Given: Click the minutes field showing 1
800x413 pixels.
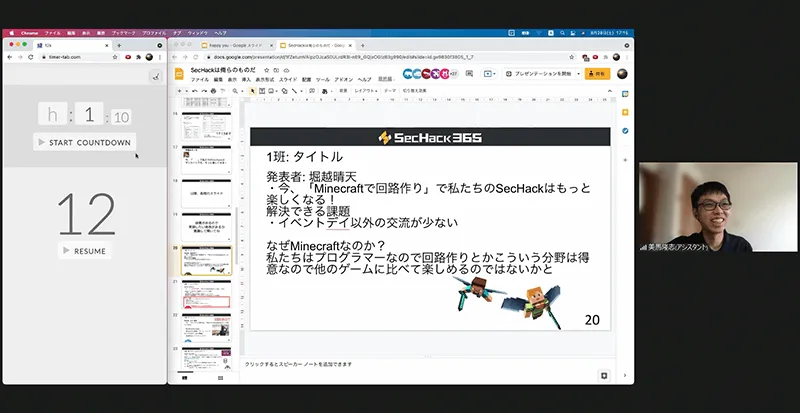Looking at the screenshot, I should tap(89, 114).
